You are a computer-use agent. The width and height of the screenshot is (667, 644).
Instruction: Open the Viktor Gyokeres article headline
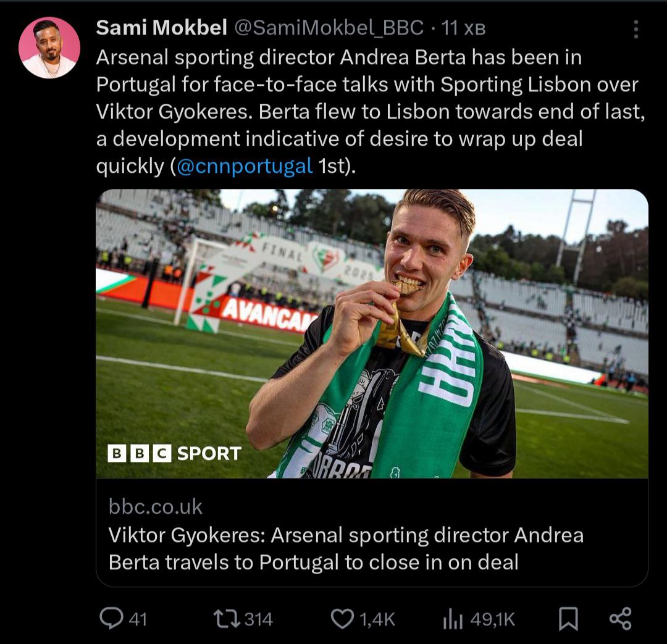click(x=346, y=548)
